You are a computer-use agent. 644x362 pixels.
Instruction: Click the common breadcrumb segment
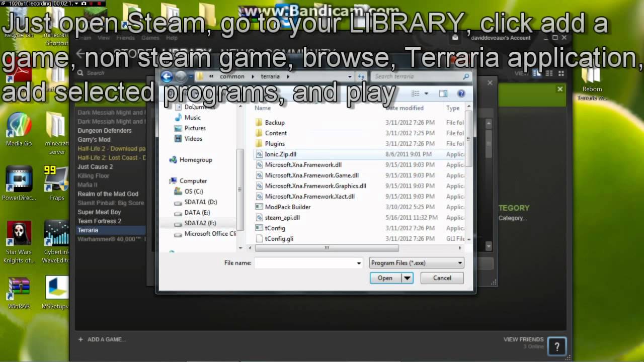pyautogui.click(x=232, y=76)
